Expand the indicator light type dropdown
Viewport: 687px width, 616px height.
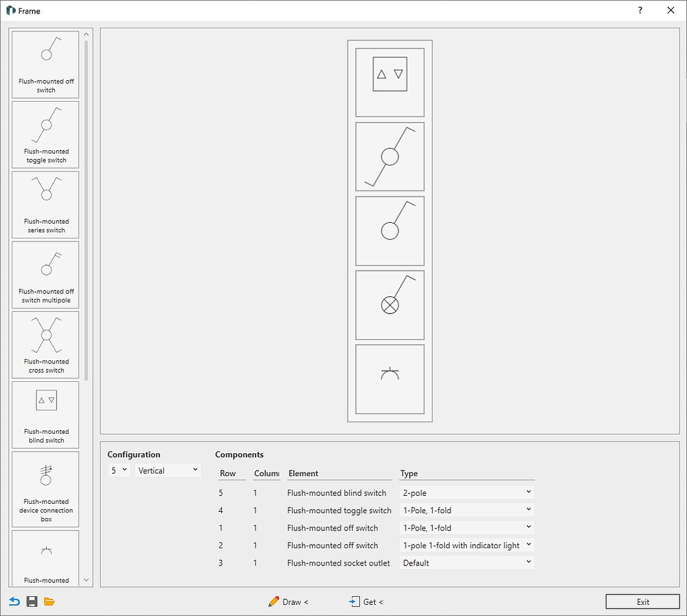467,545
